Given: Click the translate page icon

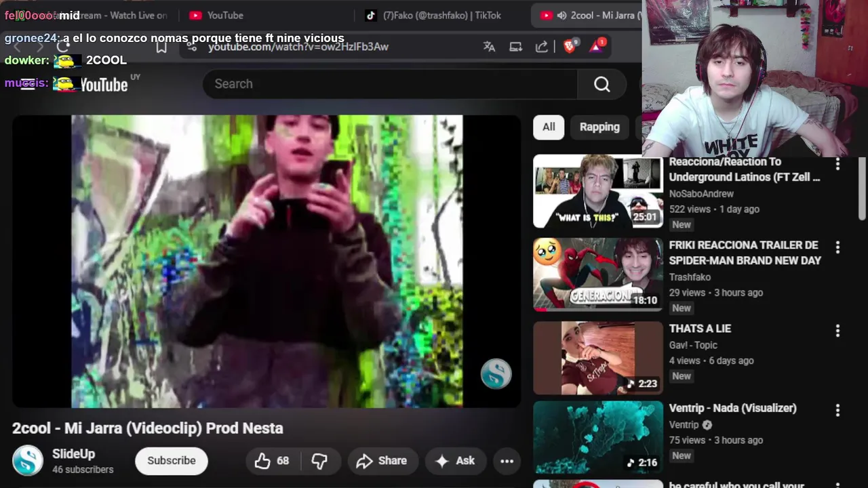Looking at the screenshot, I should click(489, 46).
